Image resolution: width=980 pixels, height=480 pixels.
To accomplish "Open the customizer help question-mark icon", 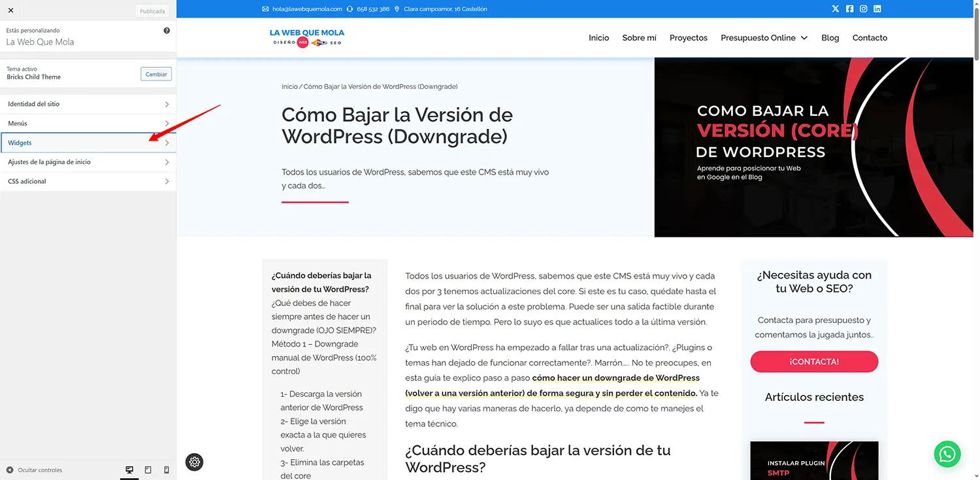I will (167, 31).
